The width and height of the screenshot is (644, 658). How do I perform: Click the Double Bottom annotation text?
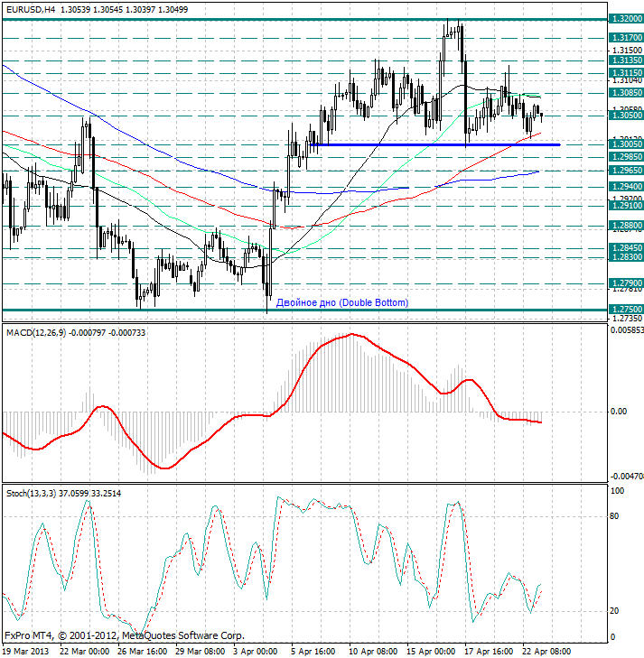point(342,302)
